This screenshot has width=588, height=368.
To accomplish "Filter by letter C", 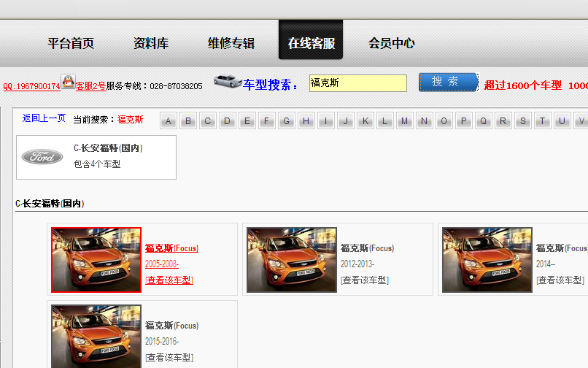I will coord(208,121).
